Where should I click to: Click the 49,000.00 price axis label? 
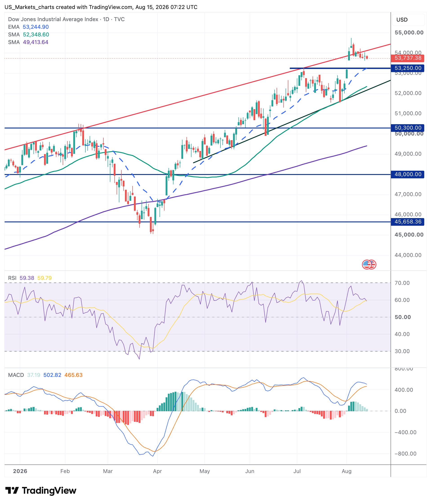[x=408, y=154]
